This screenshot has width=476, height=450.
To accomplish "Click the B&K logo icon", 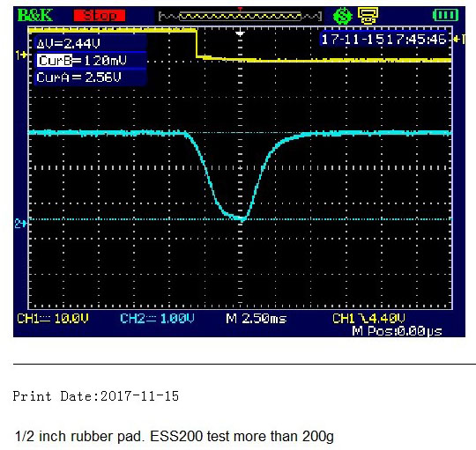I will point(35,15).
